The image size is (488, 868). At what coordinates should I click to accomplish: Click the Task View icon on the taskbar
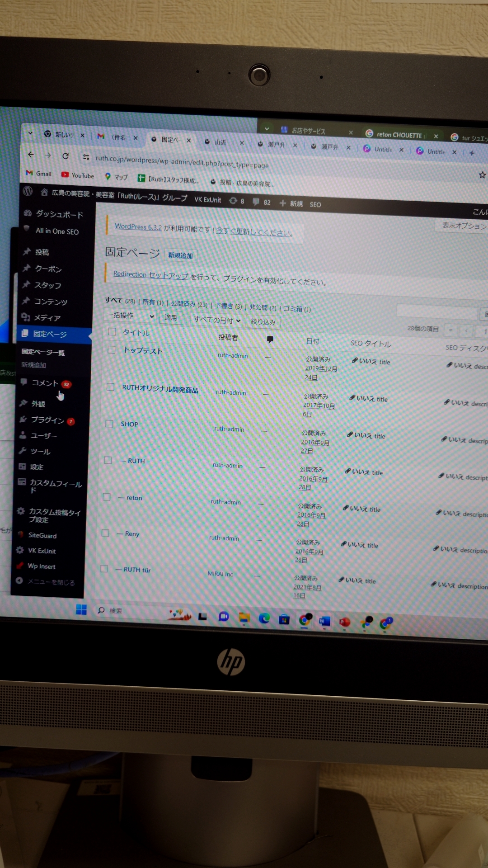[x=202, y=616]
